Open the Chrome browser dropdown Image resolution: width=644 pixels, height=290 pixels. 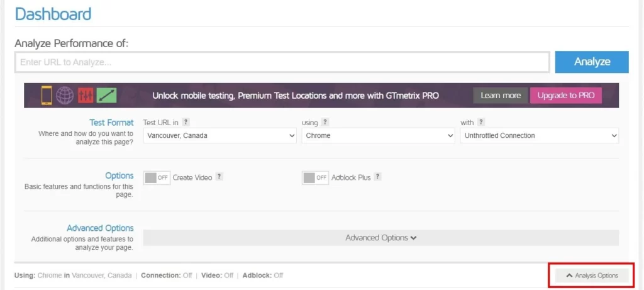(378, 135)
